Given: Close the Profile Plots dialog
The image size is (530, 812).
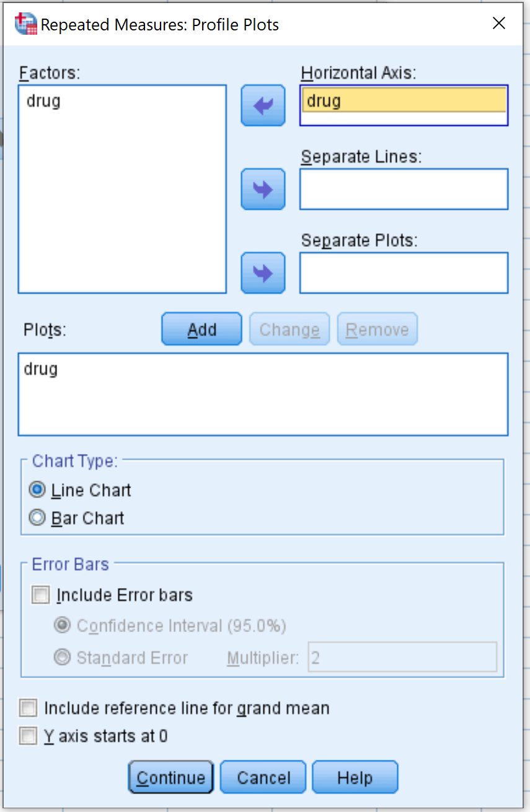Looking at the screenshot, I should pyautogui.click(x=498, y=24).
